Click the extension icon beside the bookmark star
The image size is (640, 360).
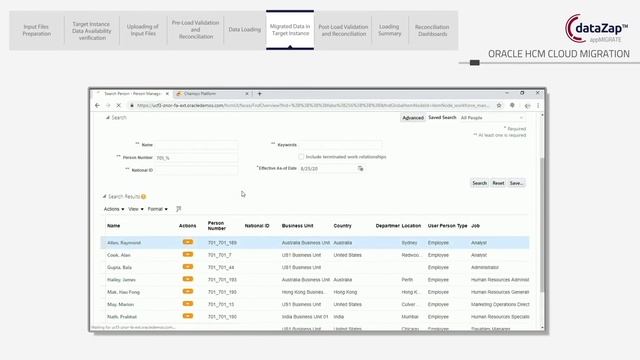pyautogui.click(x=512, y=105)
